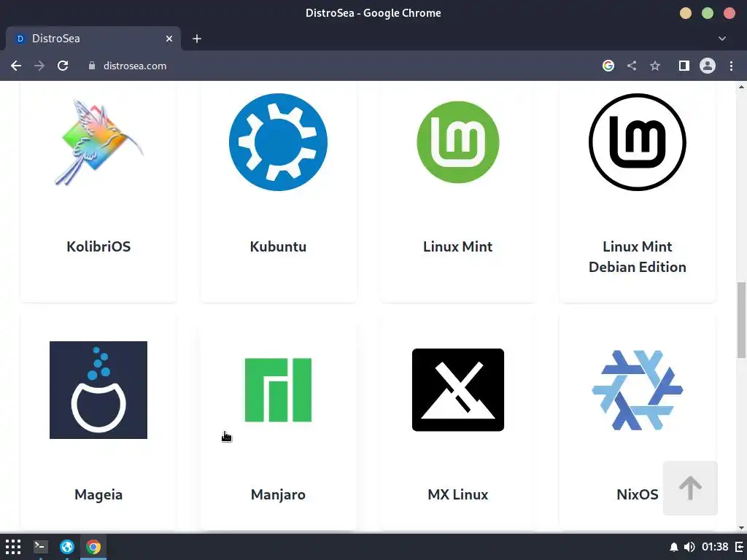Image resolution: width=747 pixels, height=560 pixels.
Task: Click the 01:38 clock
Action: pos(715,547)
